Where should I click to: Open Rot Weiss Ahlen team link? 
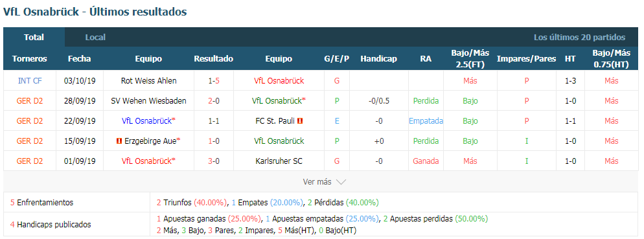click(148, 81)
